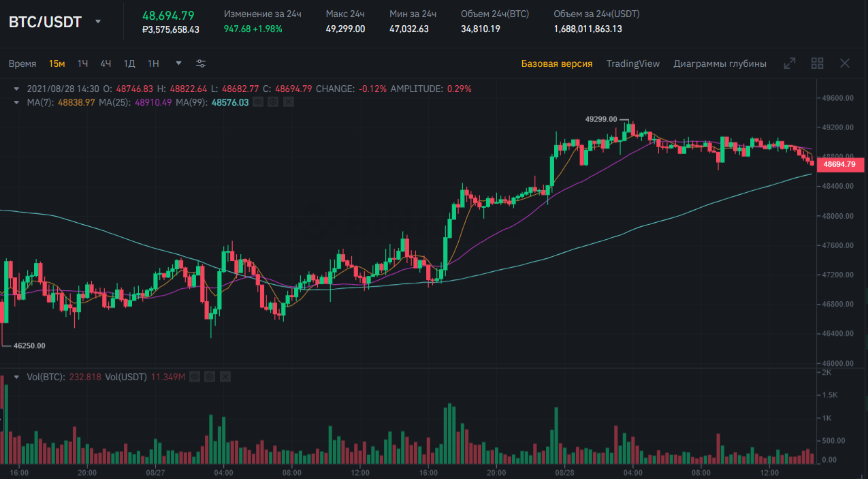This screenshot has width=868, height=479.
Task: Expand more timeframe intervals dropdown arrow
Action: click(178, 63)
